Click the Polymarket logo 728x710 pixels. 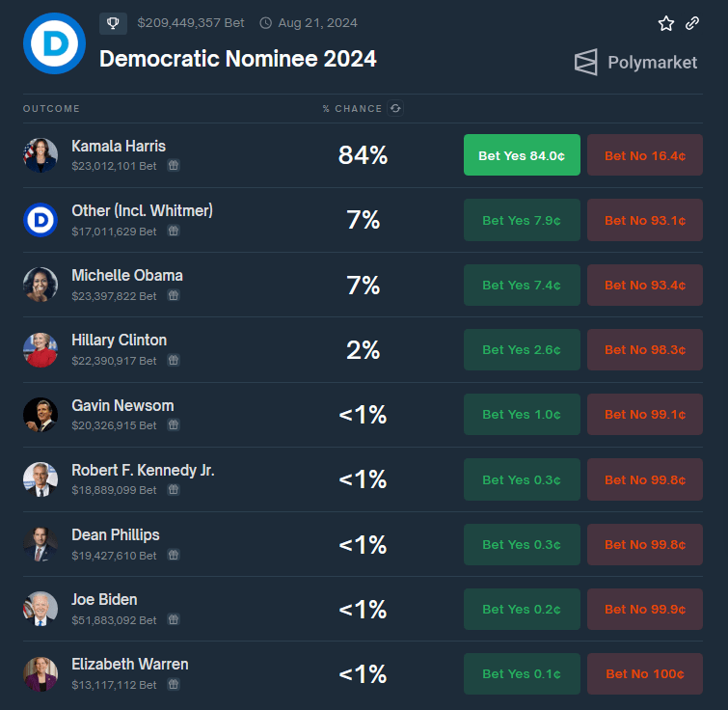click(635, 63)
